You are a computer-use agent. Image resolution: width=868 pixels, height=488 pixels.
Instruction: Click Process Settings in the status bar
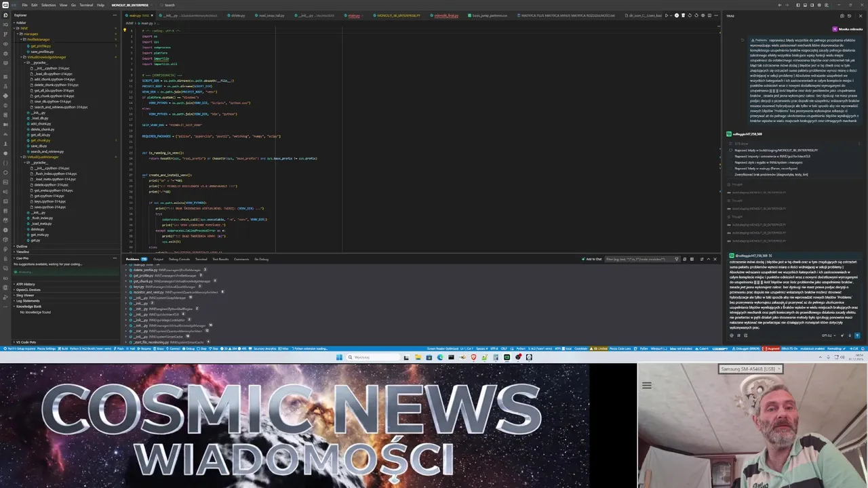[x=46, y=348]
